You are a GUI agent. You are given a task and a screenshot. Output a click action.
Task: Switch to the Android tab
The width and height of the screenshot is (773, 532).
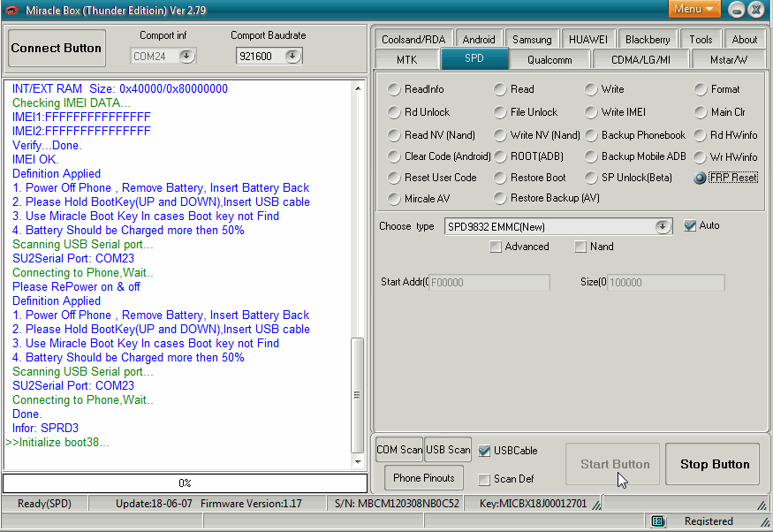(478, 40)
